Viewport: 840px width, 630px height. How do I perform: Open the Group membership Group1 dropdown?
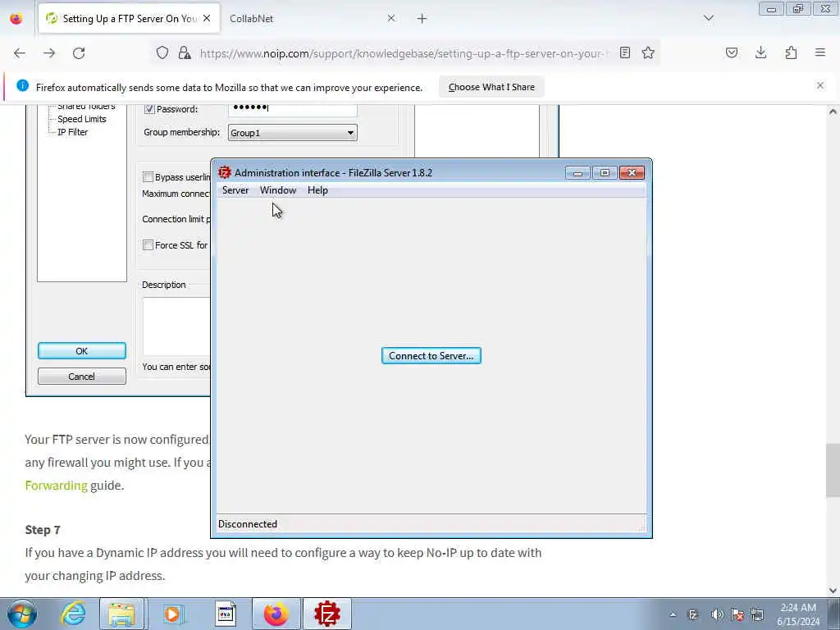pos(293,133)
